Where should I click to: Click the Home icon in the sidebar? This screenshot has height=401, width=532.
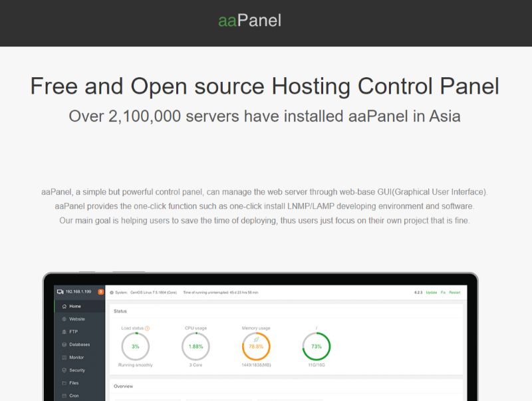click(64, 306)
